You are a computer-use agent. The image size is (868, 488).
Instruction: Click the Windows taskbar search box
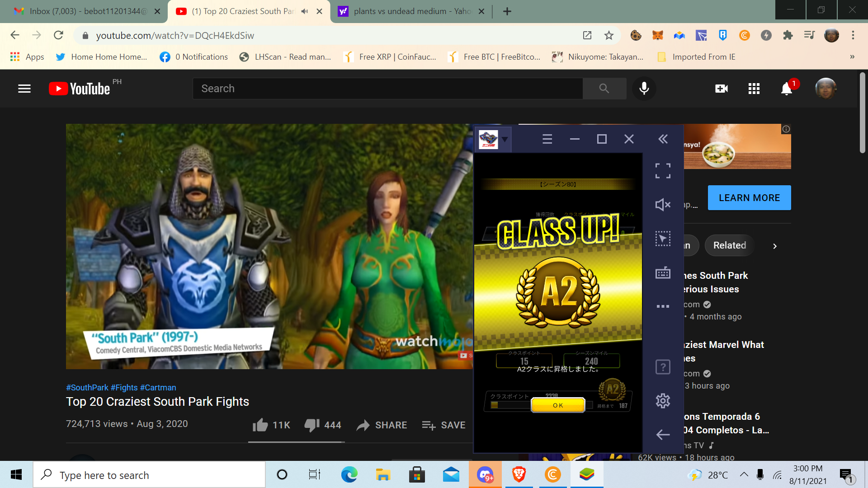[x=149, y=475]
